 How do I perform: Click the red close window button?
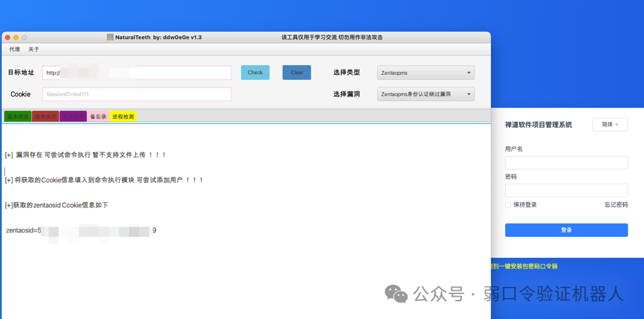pyautogui.click(x=7, y=37)
